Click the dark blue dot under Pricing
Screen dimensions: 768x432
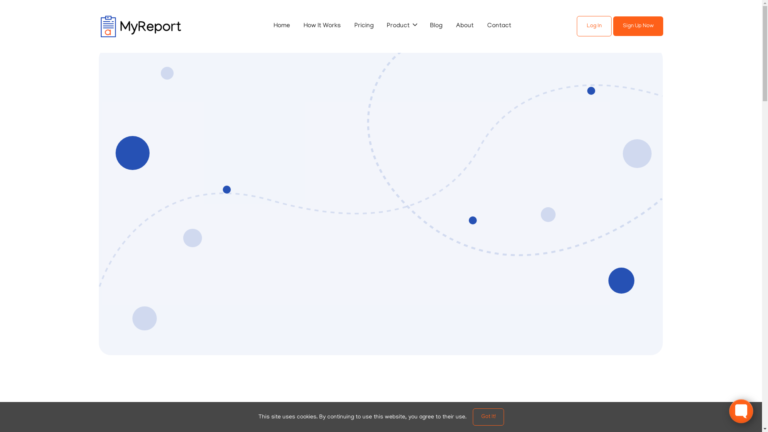point(227,189)
